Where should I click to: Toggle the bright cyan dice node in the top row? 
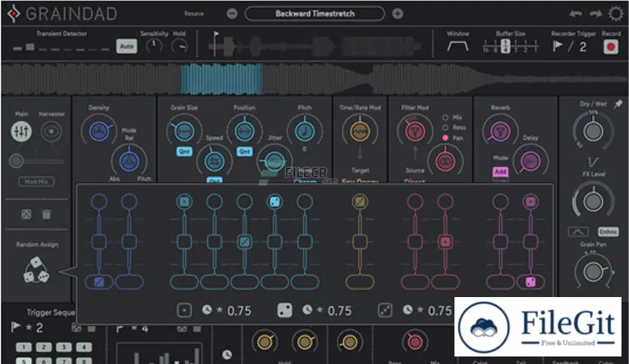pyautogui.click(x=275, y=202)
